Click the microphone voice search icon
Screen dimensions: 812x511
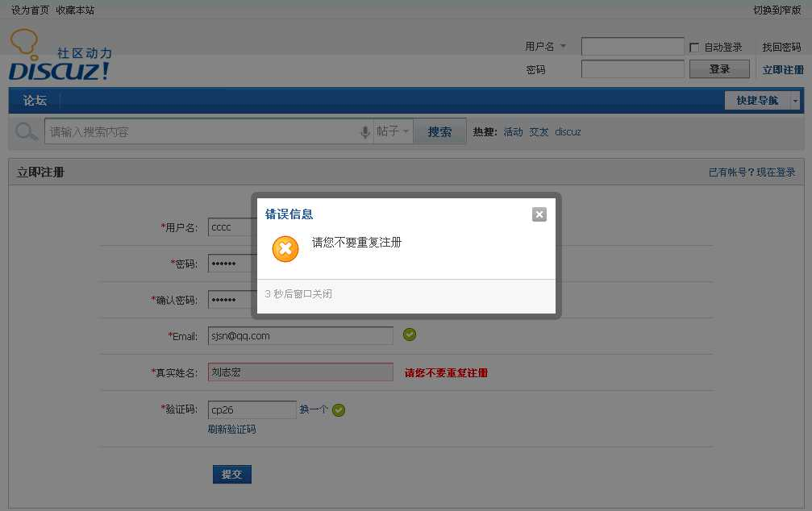click(364, 132)
